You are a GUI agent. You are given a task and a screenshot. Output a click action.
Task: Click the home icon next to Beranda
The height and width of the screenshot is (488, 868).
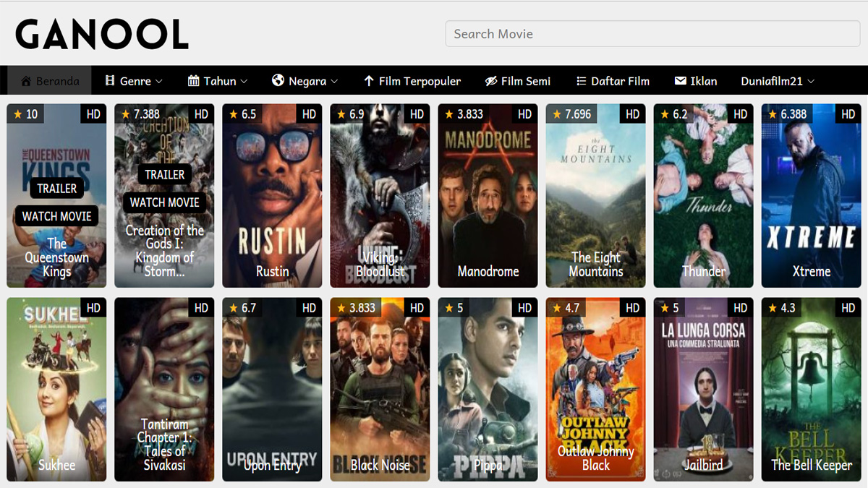pos(25,81)
